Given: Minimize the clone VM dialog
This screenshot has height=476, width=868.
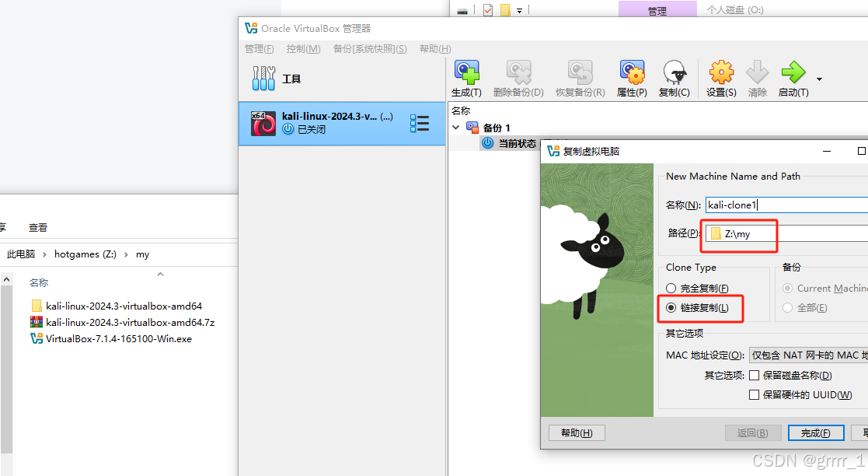Looking at the screenshot, I should coord(827,152).
